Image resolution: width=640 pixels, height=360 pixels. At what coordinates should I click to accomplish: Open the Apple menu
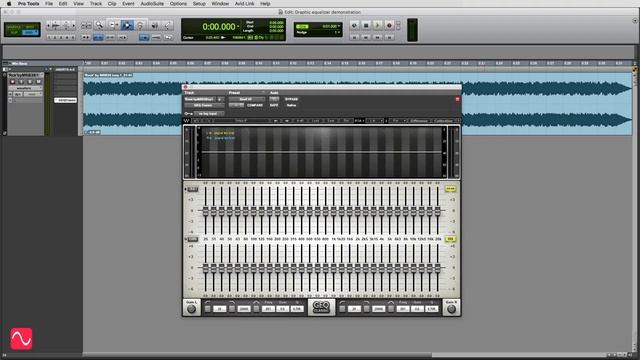9,4
